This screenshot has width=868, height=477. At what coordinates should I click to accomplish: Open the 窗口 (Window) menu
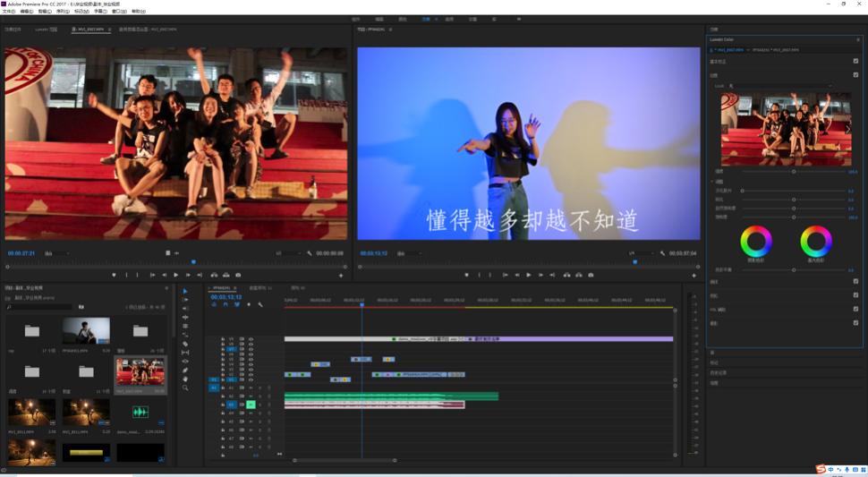click(118, 12)
